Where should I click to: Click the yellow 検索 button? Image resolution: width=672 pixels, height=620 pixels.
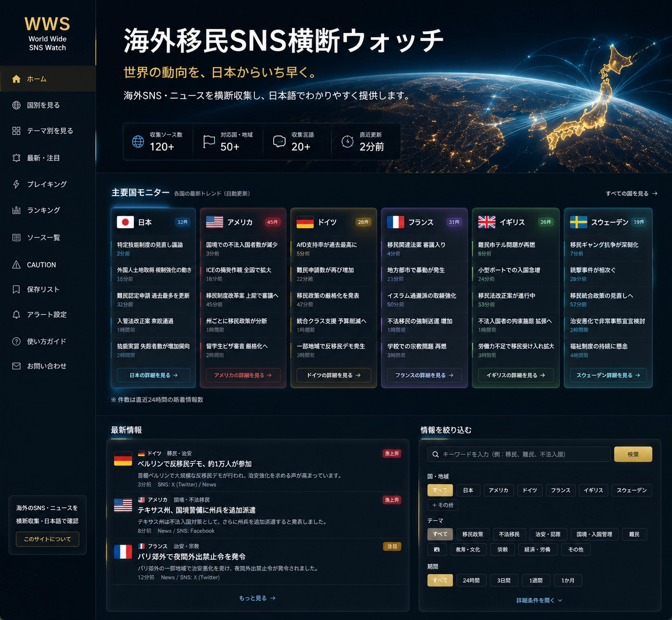pyautogui.click(x=633, y=454)
